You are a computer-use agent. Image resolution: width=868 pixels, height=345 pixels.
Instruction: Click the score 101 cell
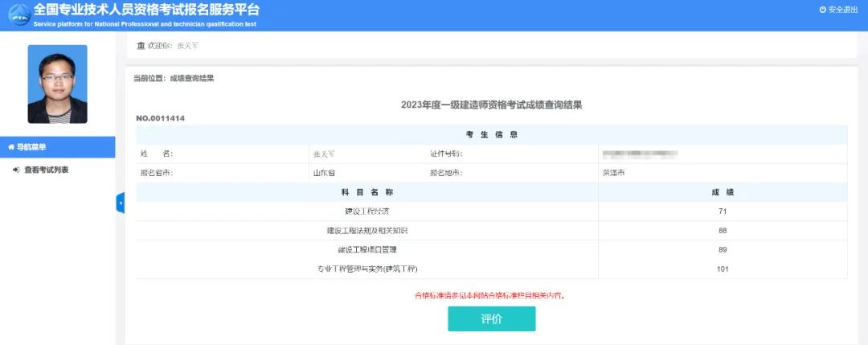point(723,269)
